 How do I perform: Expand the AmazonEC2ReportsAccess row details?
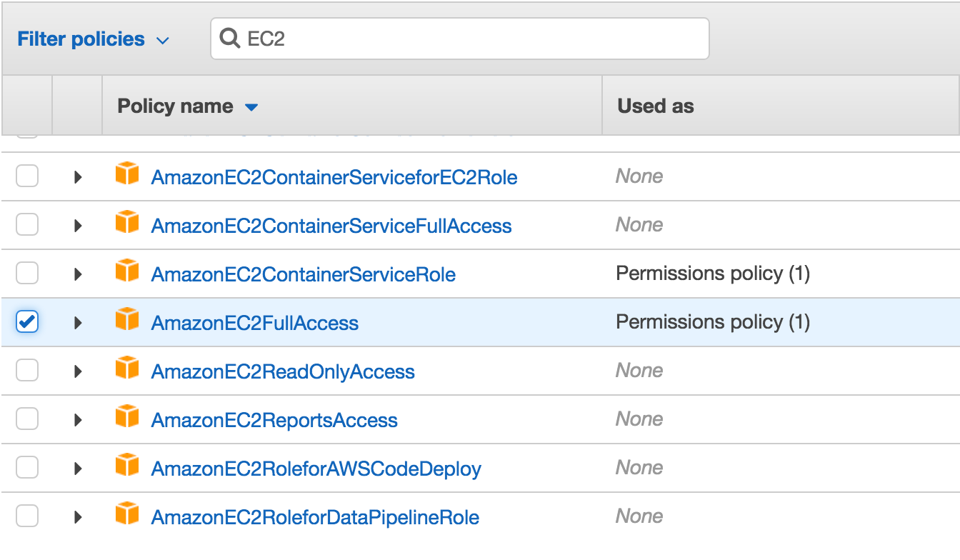[79, 420]
